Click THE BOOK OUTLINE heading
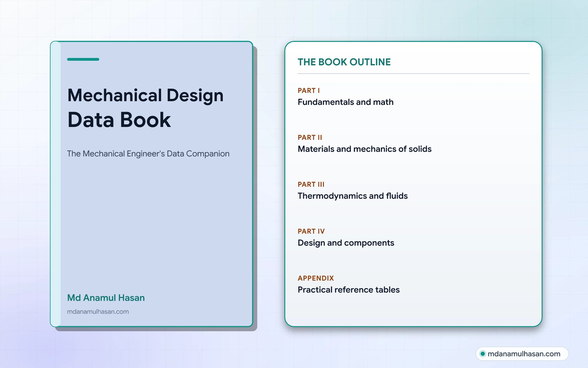This screenshot has width=588, height=368. [344, 62]
